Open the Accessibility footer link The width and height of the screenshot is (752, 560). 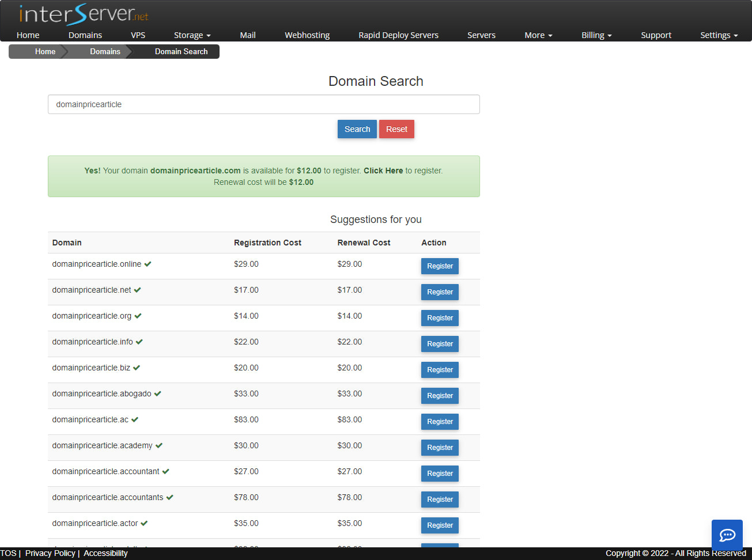tap(105, 553)
